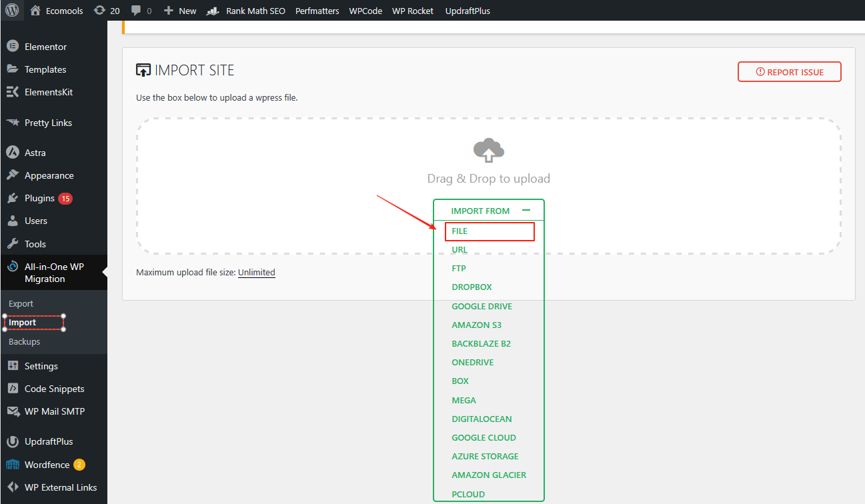865x504 pixels.
Task: Click the Wordfence 2 notifications badge
Action: (79, 465)
